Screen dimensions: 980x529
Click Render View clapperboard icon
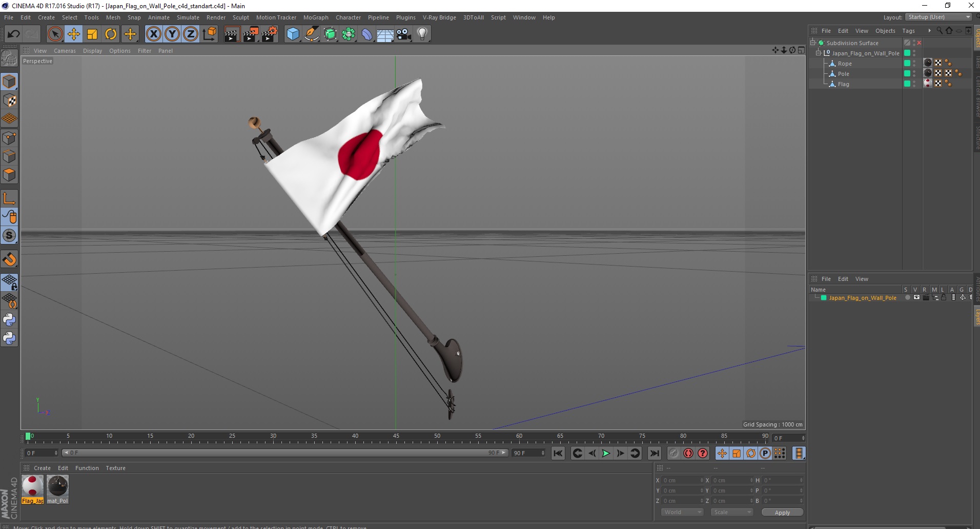(232, 34)
